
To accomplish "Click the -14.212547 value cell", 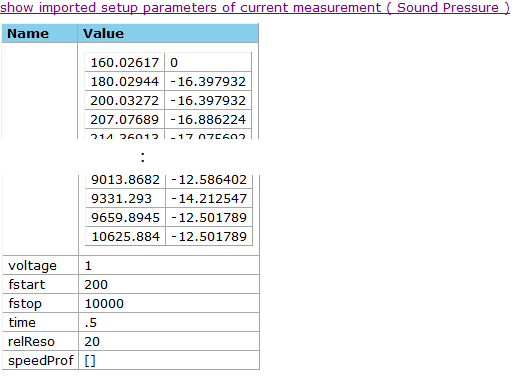I will 209,199.
